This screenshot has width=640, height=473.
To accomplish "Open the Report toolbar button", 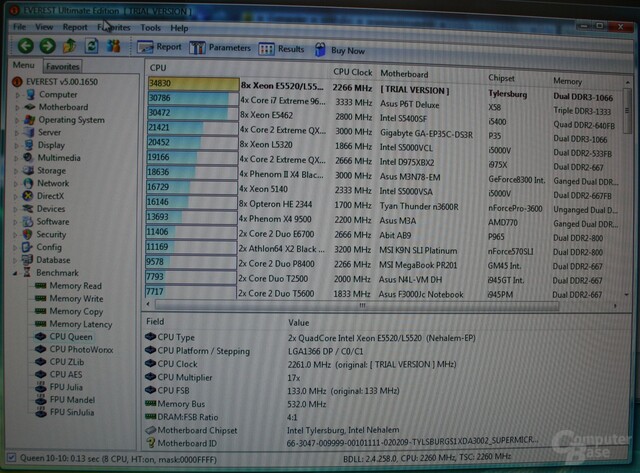I will click(159, 47).
